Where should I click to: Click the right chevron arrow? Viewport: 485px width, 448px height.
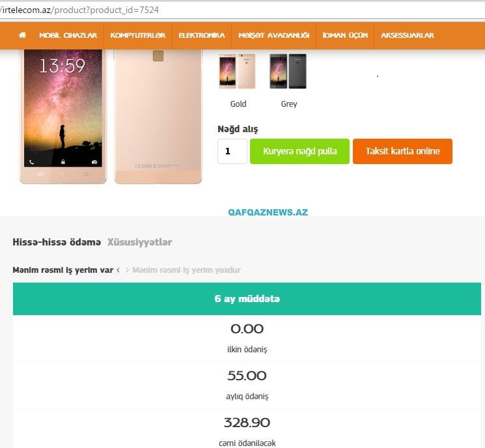[127, 270]
